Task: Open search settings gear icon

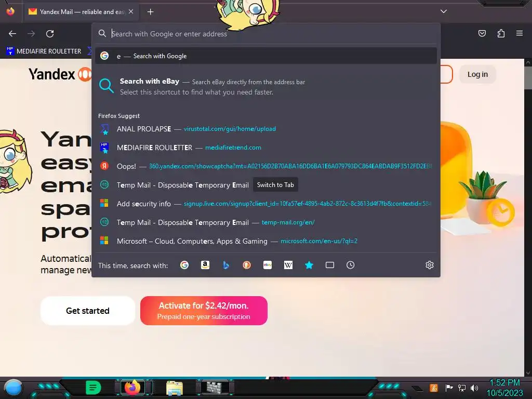Action: click(x=430, y=265)
